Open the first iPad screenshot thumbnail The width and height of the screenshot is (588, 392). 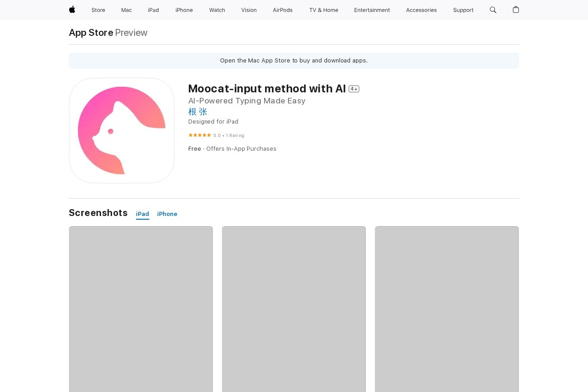[x=141, y=309]
